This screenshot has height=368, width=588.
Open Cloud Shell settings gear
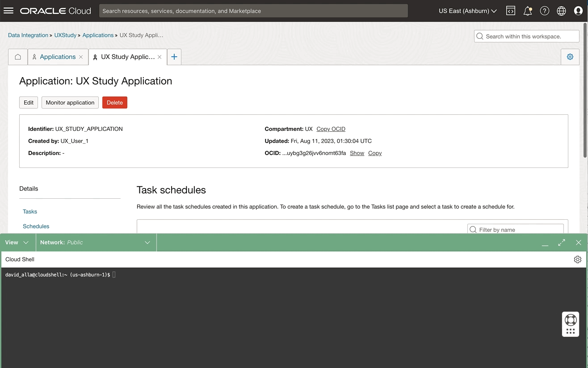[x=578, y=259]
